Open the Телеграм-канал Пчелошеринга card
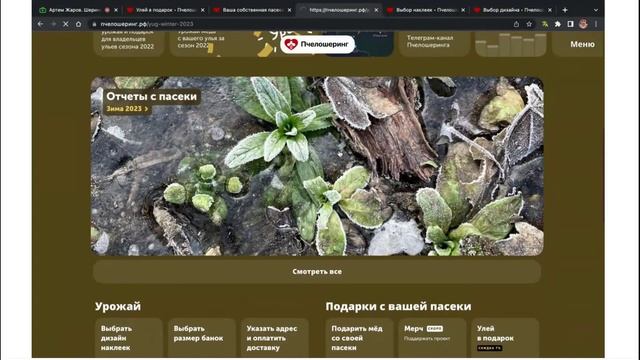Viewport: 640px width, 360px height. point(434,44)
